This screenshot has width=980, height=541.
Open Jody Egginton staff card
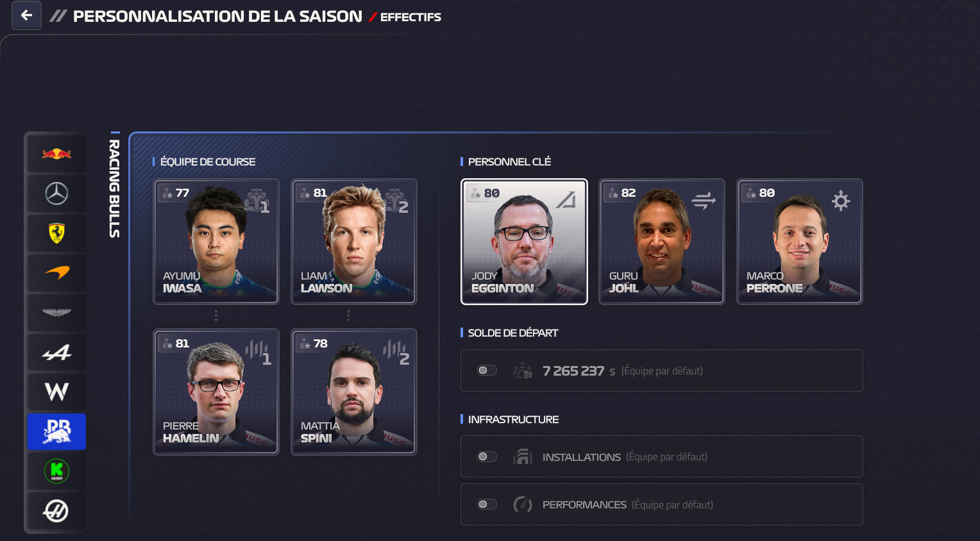click(524, 242)
